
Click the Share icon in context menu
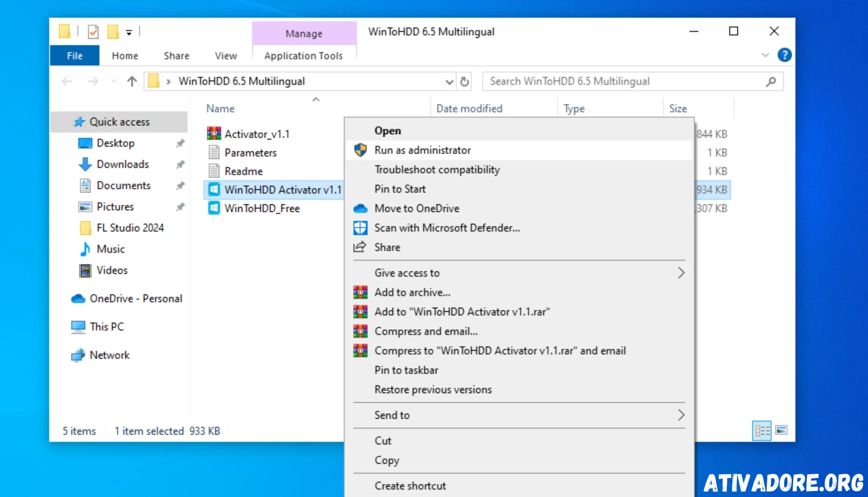(360, 246)
